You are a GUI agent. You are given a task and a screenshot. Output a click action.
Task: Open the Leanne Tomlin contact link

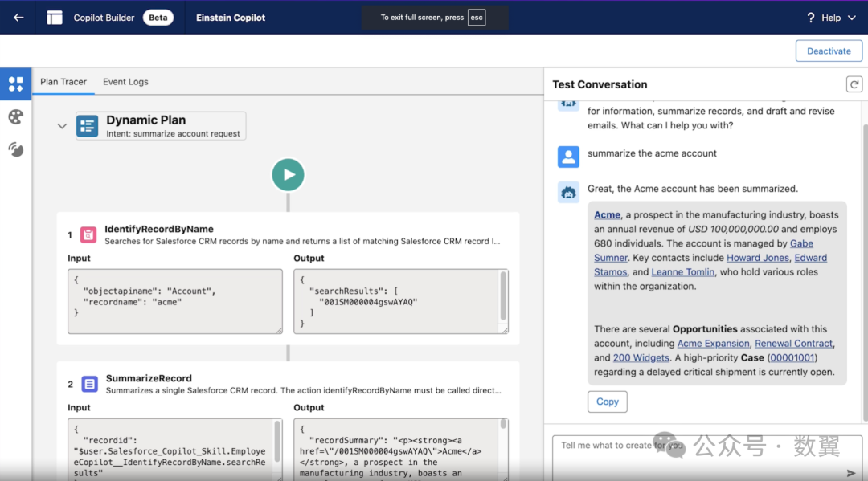682,272
